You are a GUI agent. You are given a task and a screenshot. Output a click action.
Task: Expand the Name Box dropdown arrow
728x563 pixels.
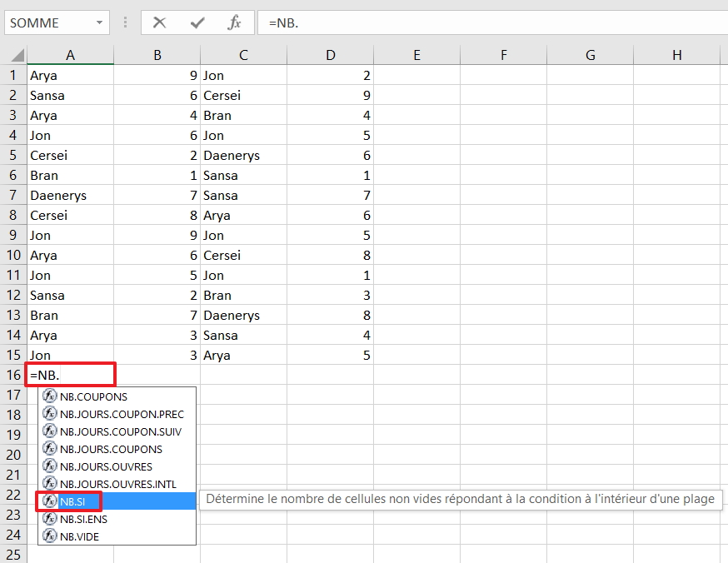[100, 22]
